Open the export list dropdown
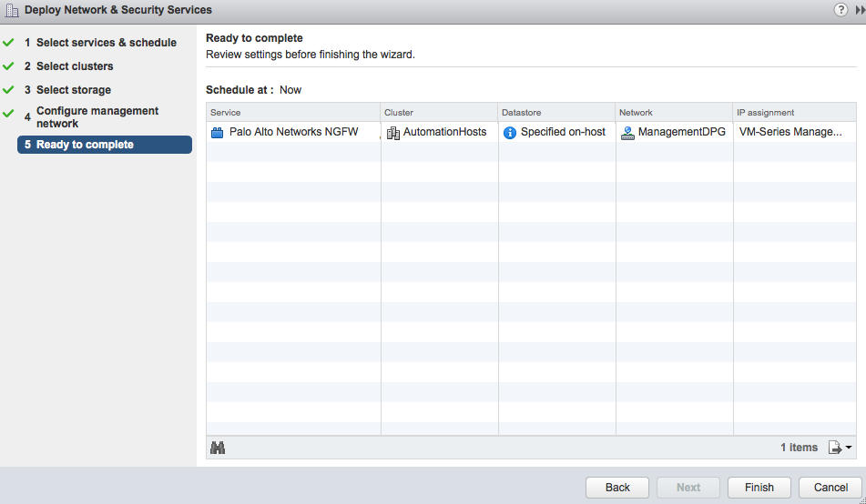 pos(840,448)
